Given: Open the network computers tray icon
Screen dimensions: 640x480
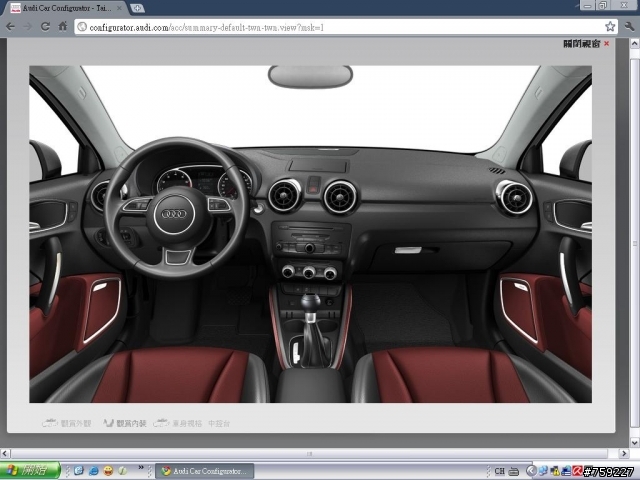Looking at the screenshot, I should [x=542, y=471].
